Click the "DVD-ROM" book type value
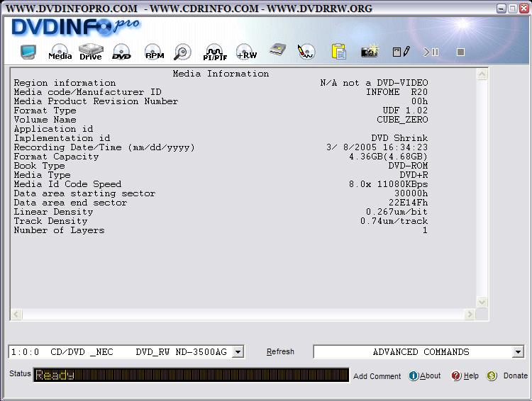The image size is (532, 401). (x=408, y=166)
